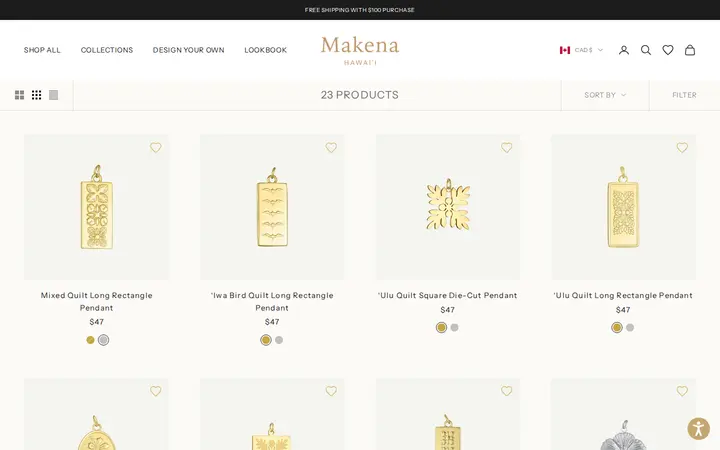
Task: Open the Mixed Quilt pendant product image
Action: pos(96,207)
